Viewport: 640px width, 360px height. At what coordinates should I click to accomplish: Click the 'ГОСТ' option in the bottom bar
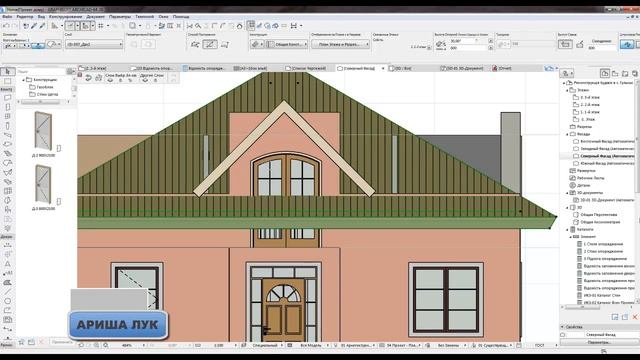[x=540, y=345]
